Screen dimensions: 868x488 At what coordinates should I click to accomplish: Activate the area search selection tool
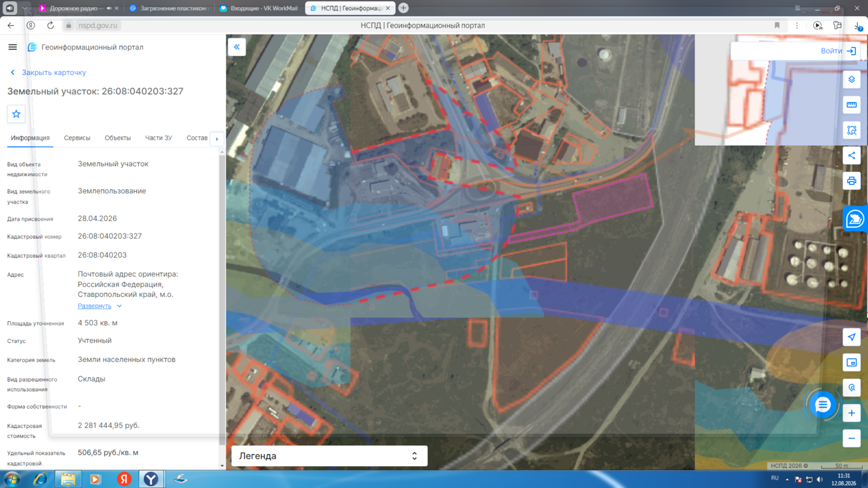[852, 130]
